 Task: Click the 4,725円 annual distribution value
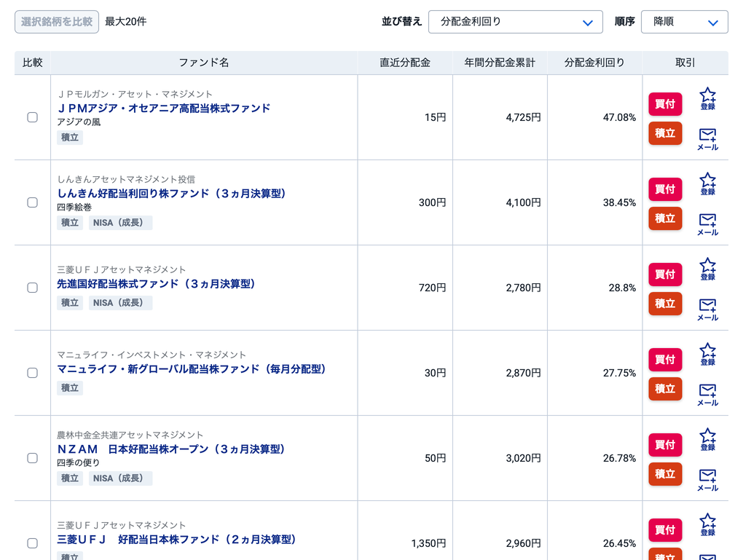click(x=523, y=117)
